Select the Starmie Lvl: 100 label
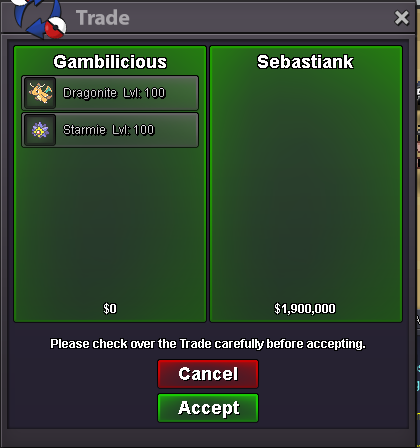The height and width of the screenshot is (448, 420). tap(109, 130)
